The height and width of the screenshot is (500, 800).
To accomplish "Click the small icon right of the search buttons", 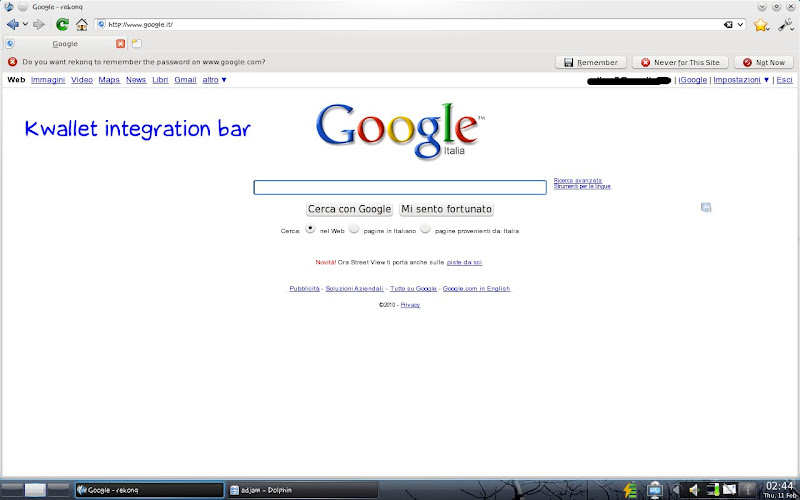I will click(x=706, y=207).
